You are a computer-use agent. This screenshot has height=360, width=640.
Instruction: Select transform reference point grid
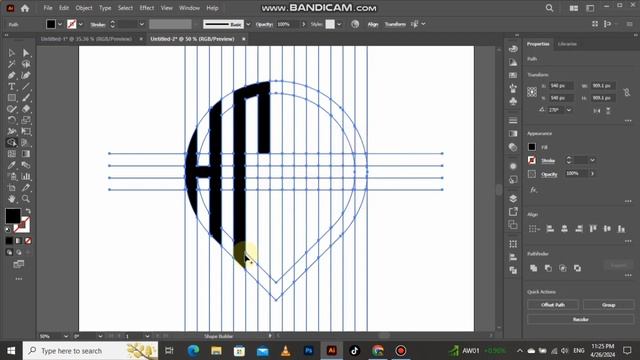pyautogui.click(x=532, y=92)
